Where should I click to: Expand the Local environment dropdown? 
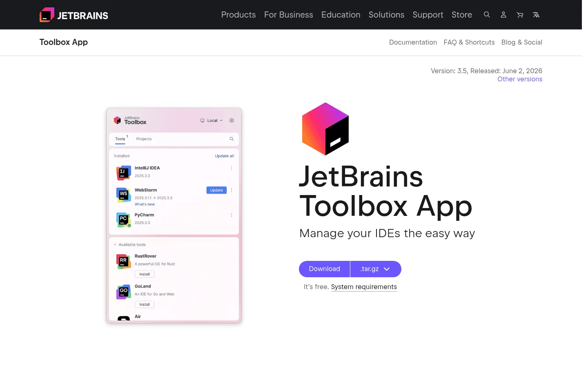[212, 121]
